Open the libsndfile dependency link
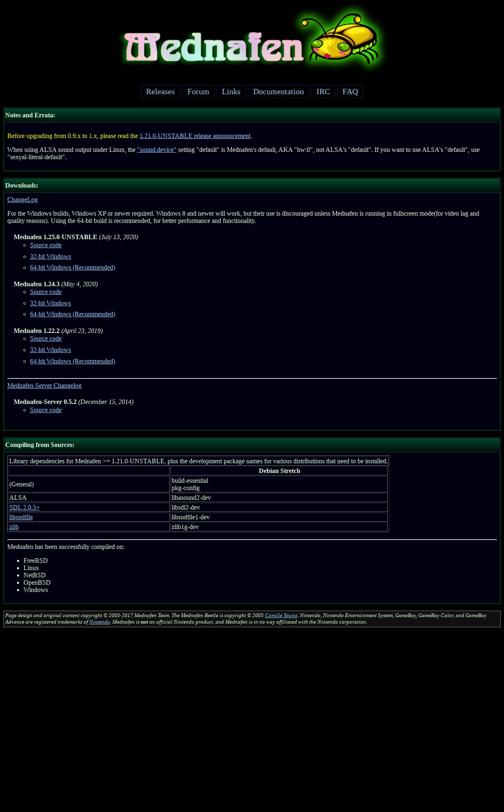This screenshot has height=812, width=504. [21, 517]
